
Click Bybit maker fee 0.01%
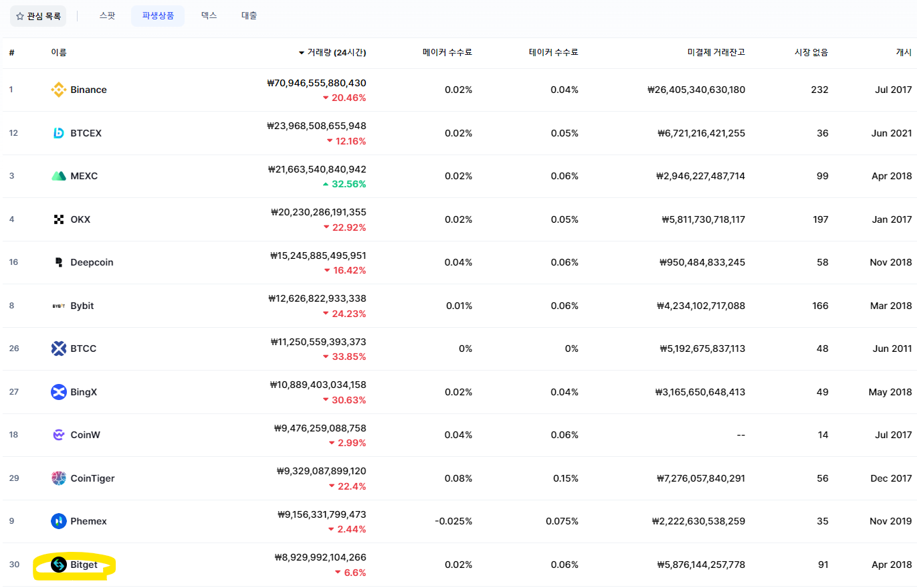click(x=459, y=306)
